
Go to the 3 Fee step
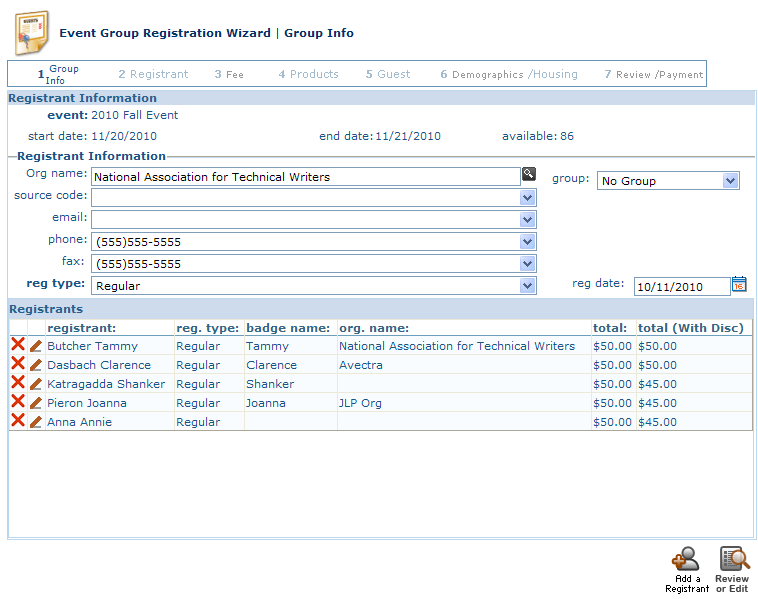[x=229, y=74]
